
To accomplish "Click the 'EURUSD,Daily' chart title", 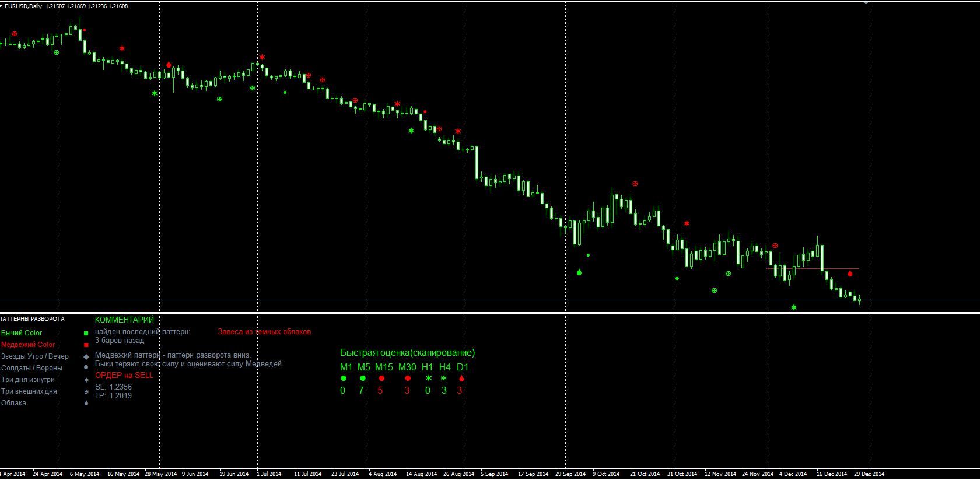I will pyautogui.click(x=23, y=6).
